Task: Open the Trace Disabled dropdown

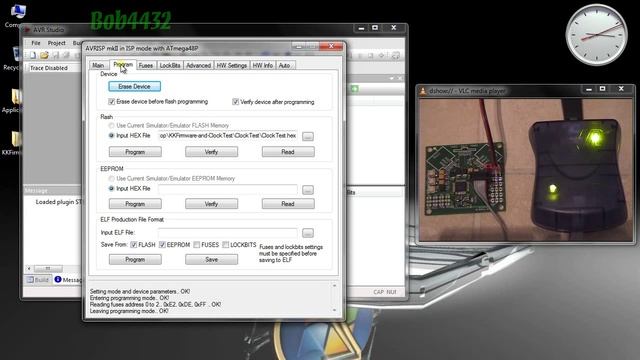Action: click(x=55, y=68)
